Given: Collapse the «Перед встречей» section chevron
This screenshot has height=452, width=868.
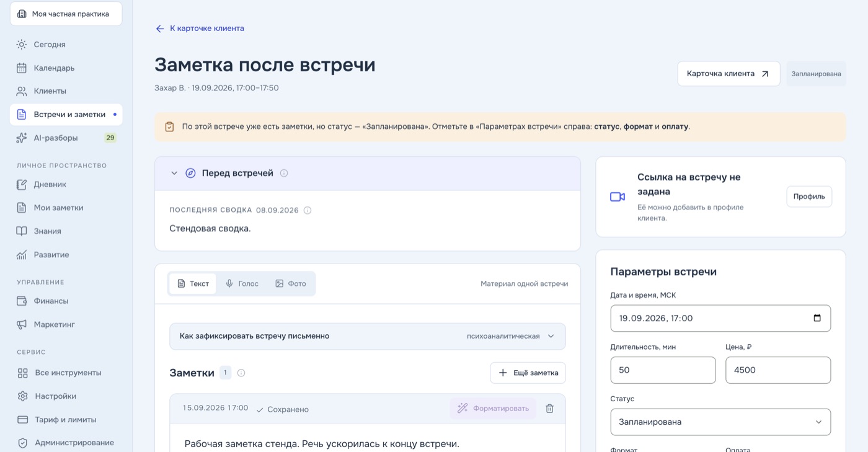Looking at the screenshot, I should (174, 173).
